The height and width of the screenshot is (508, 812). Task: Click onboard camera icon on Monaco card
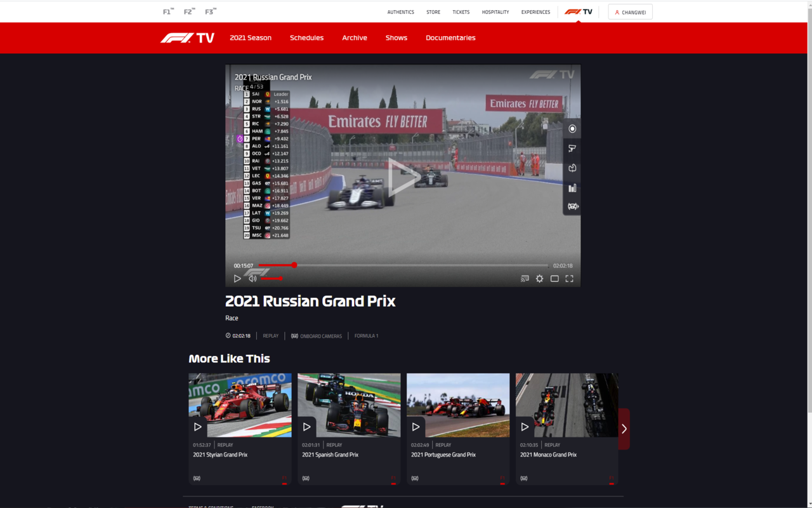[524, 478]
